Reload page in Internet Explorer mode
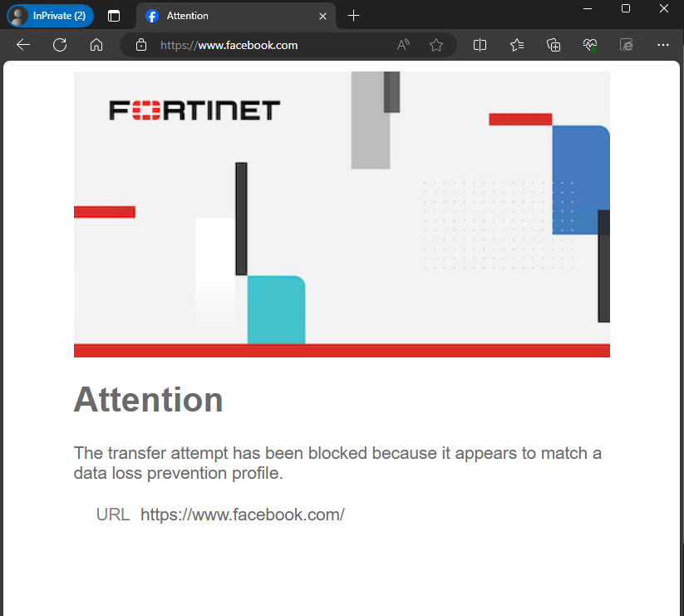Viewport: 684px width, 616px height. click(x=626, y=45)
